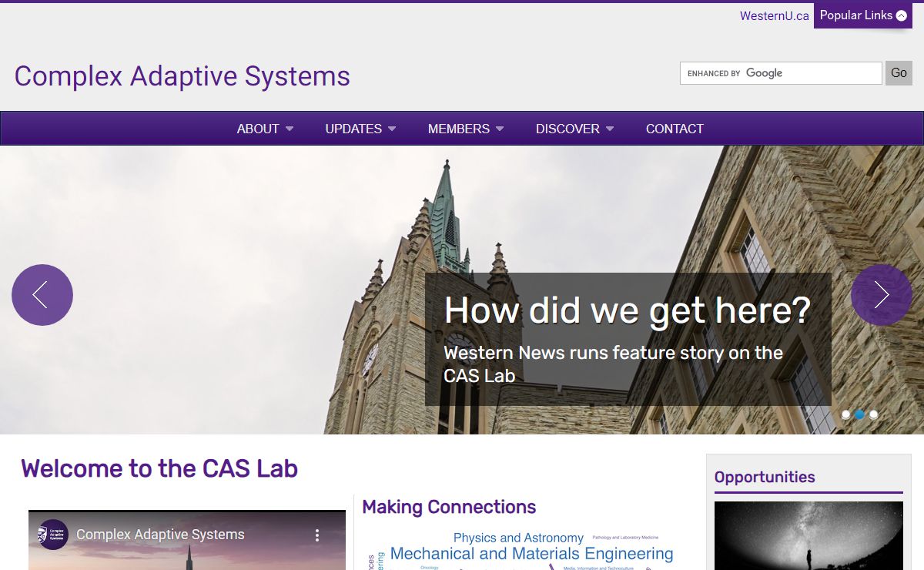Open the CONTACT page

pos(675,129)
